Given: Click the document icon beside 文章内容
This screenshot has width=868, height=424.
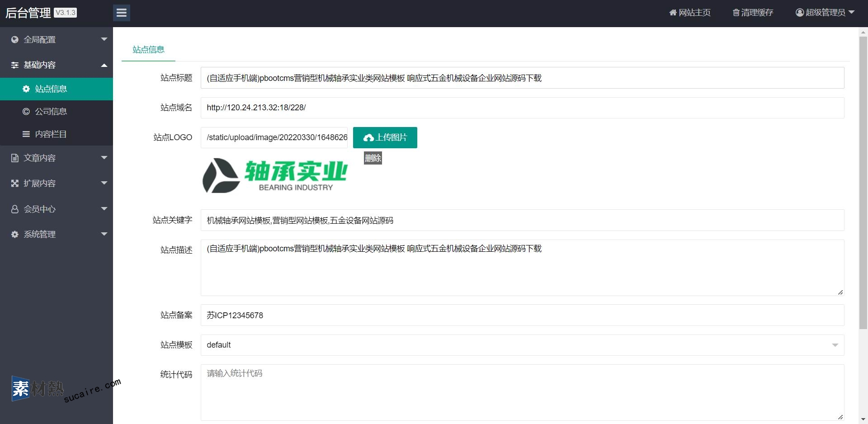Looking at the screenshot, I should click(15, 158).
